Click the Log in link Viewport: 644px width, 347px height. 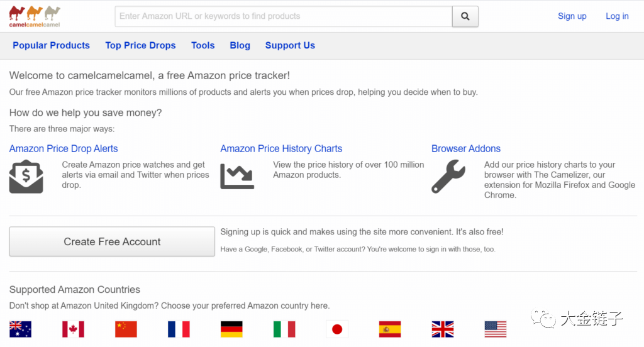click(x=617, y=16)
